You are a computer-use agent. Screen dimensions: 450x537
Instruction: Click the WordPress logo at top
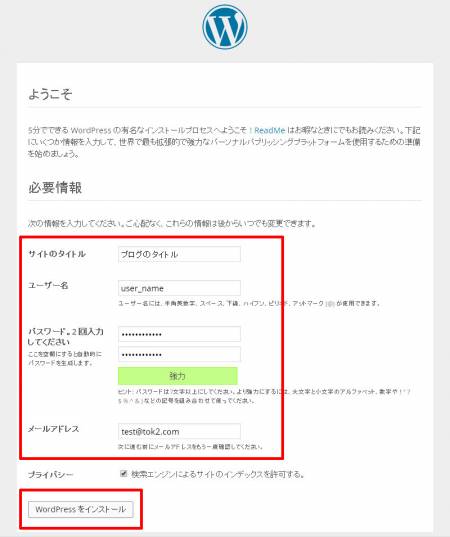point(225,26)
